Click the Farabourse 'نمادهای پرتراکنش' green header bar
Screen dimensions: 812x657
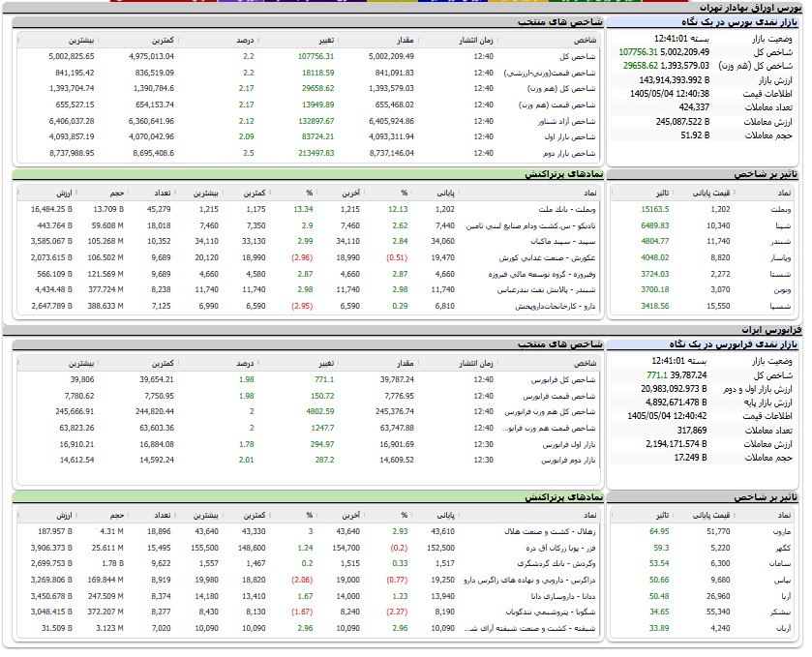[308, 497]
